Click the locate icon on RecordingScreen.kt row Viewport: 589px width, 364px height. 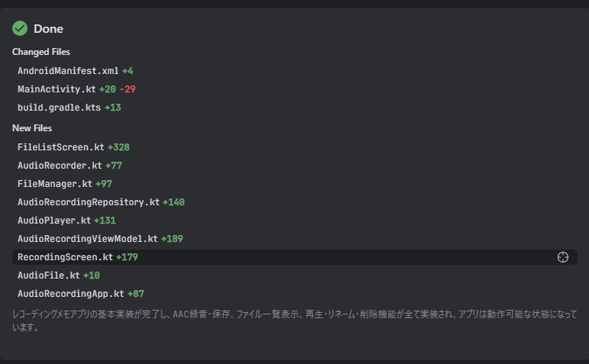click(x=563, y=257)
